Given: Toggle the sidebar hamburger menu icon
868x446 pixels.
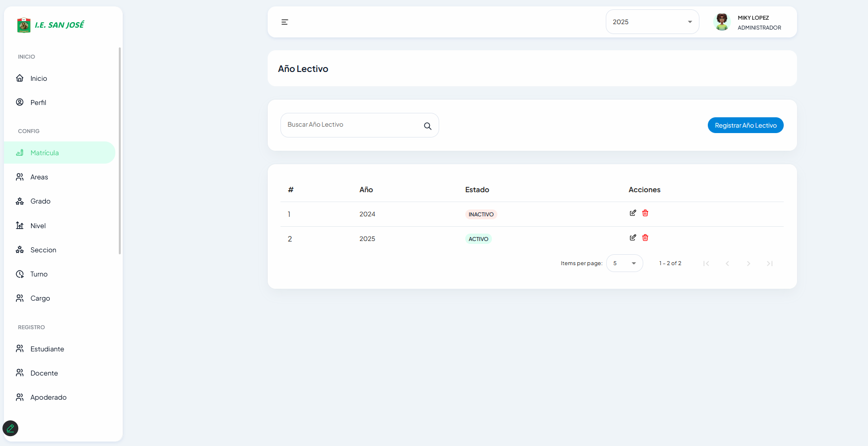Looking at the screenshot, I should tap(284, 22).
